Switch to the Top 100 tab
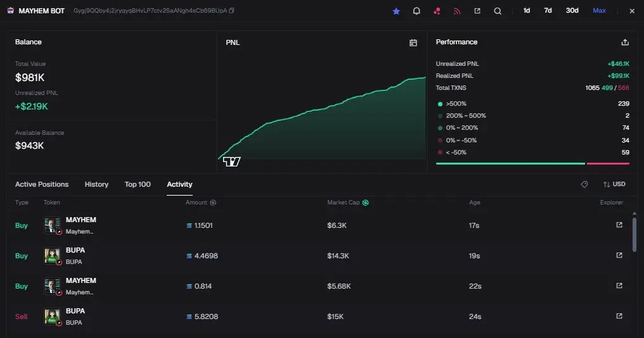Viewport: 644px width, 338px height. tap(138, 184)
